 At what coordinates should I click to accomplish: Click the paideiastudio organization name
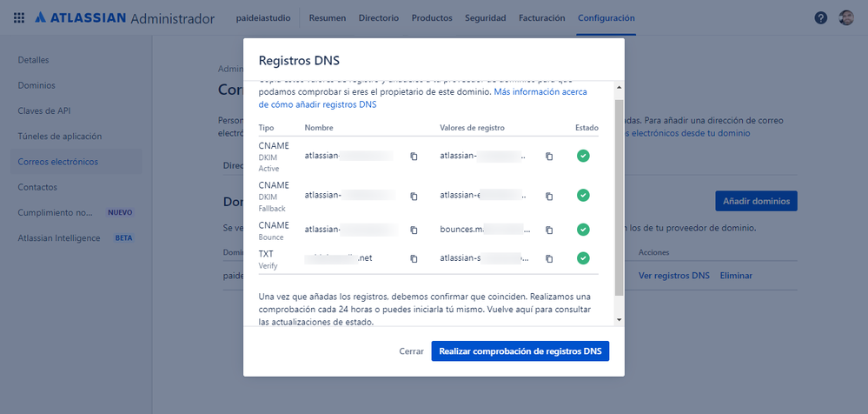click(x=263, y=17)
